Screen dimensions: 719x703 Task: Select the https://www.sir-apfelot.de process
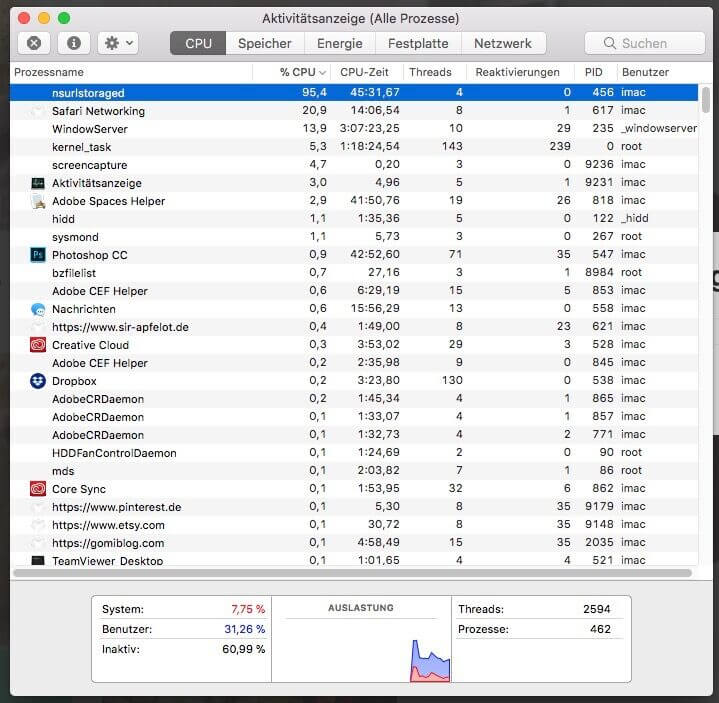click(120, 327)
